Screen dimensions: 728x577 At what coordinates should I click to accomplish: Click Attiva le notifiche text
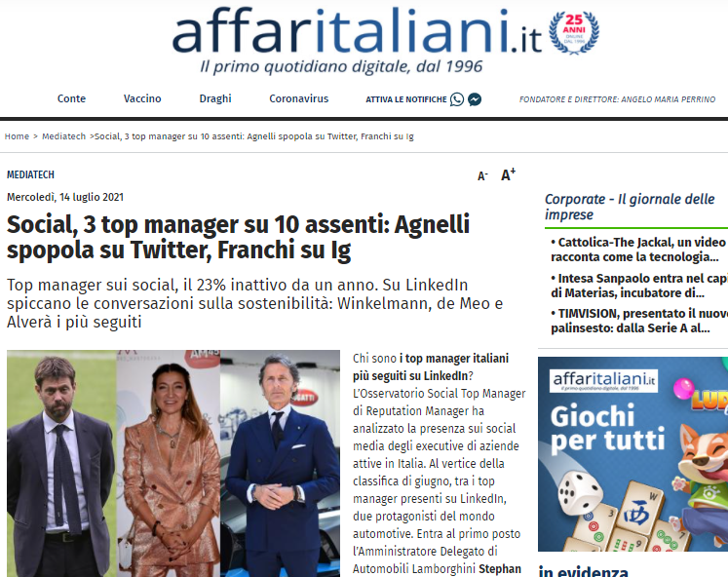[x=406, y=99]
